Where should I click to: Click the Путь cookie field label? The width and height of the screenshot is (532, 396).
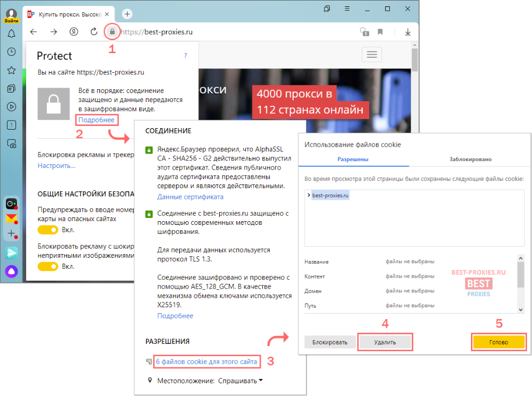[310, 306]
